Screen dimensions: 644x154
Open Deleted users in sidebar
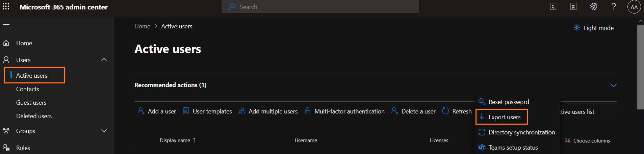click(34, 116)
